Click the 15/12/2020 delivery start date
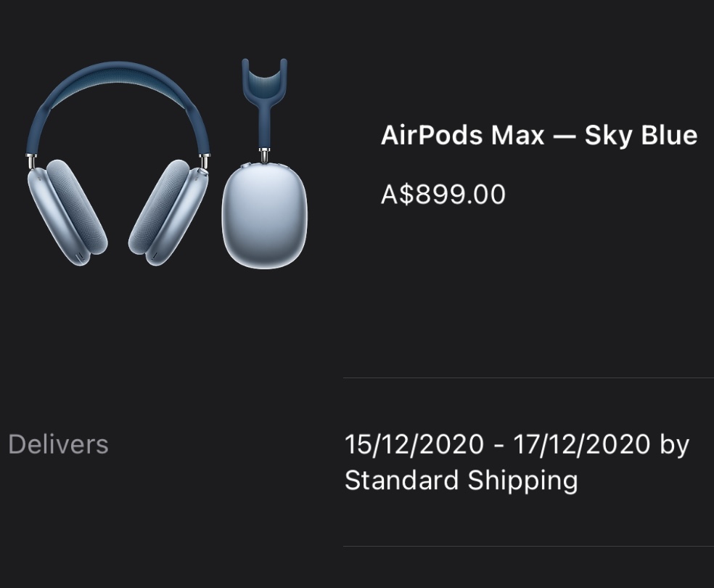 pyautogui.click(x=414, y=444)
